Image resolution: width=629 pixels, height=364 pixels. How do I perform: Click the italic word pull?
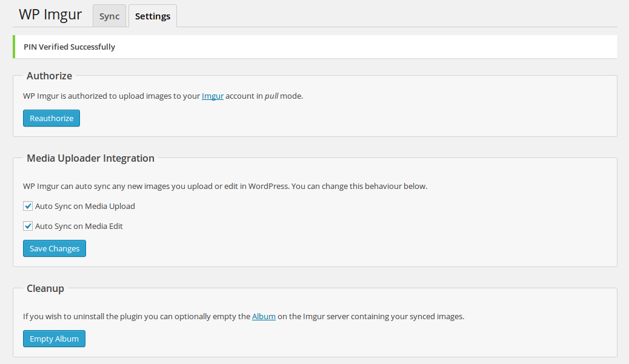click(271, 96)
